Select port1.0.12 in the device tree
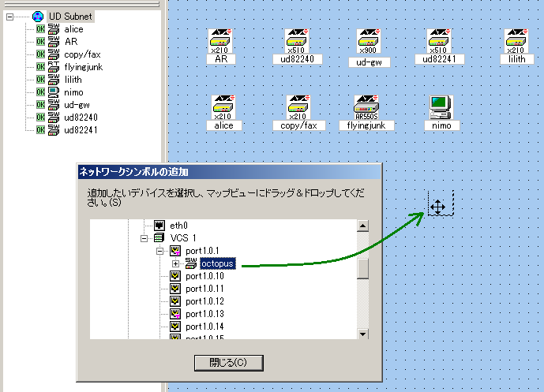This screenshot has width=544, height=392. (204, 301)
